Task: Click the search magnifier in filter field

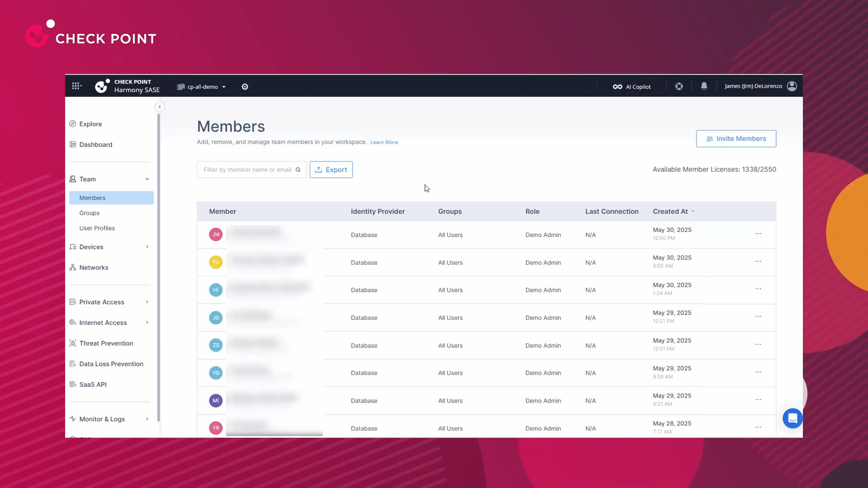Action: (298, 170)
